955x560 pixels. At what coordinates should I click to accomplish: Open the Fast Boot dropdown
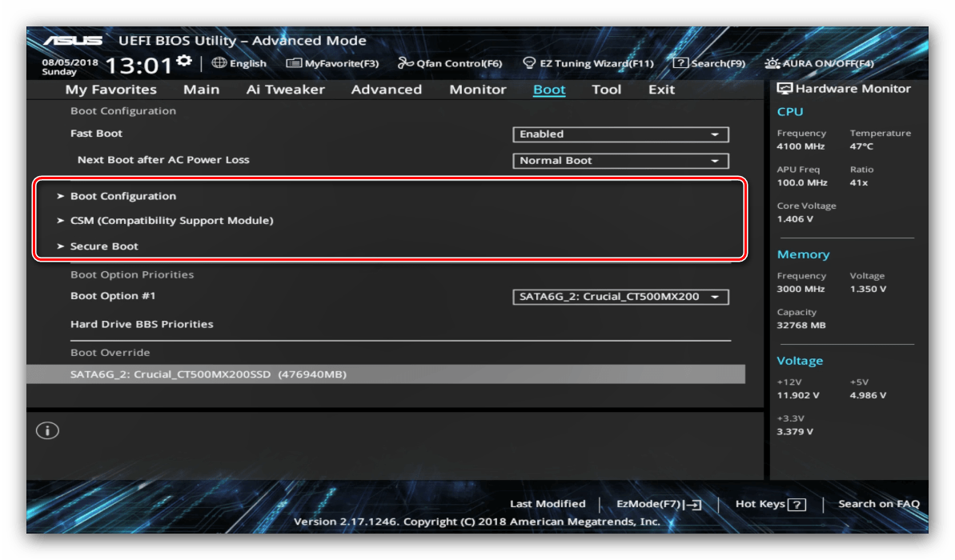(620, 134)
